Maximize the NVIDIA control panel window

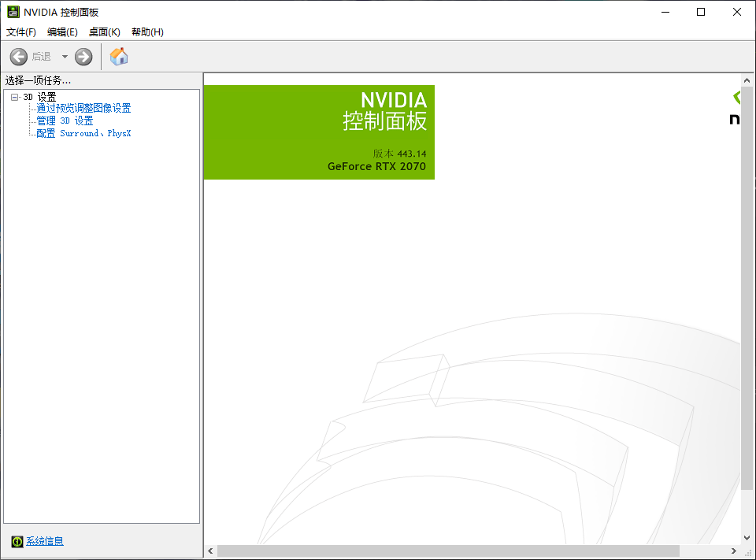point(701,12)
